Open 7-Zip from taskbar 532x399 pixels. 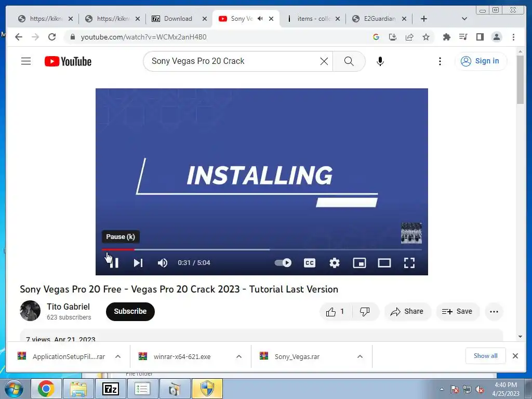coord(111,389)
